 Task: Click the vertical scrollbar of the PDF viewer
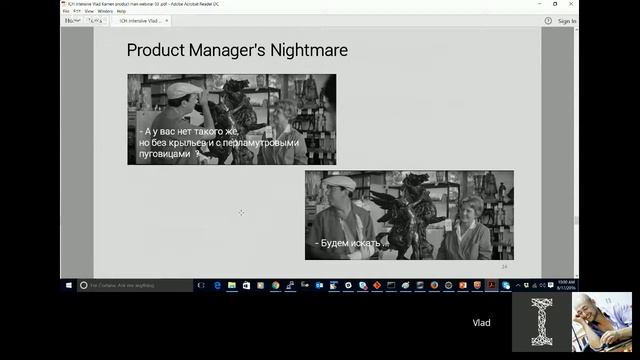pos(576,153)
